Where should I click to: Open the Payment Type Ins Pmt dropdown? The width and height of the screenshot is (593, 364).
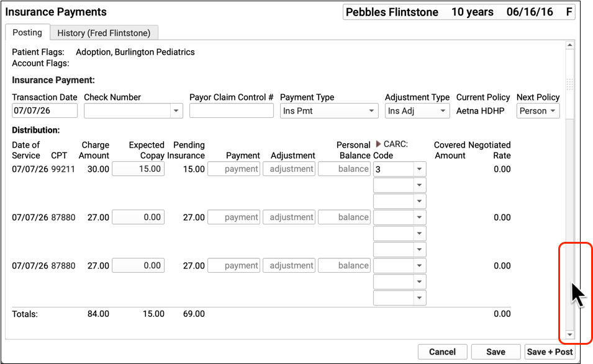click(329, 110)
